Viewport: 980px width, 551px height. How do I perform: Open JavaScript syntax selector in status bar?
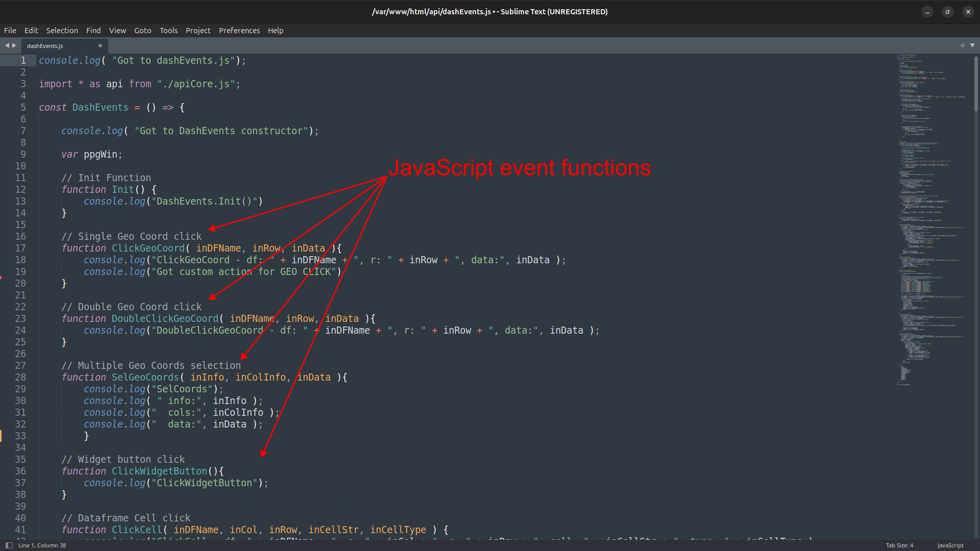click(x=950, y=545)
